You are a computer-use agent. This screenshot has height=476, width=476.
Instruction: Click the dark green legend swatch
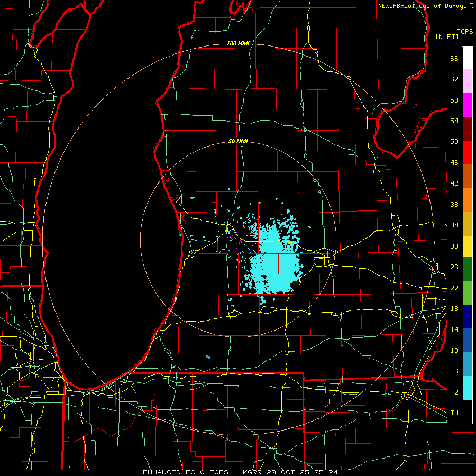click(x=467, y=269)
